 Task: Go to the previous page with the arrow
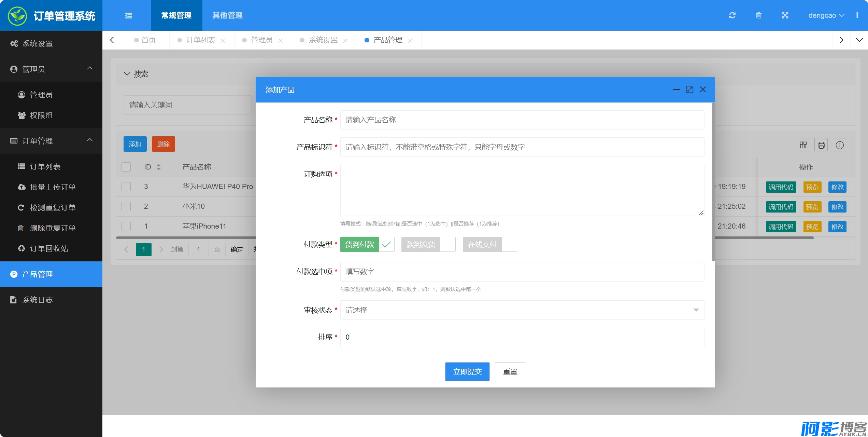tap(126, 249)
